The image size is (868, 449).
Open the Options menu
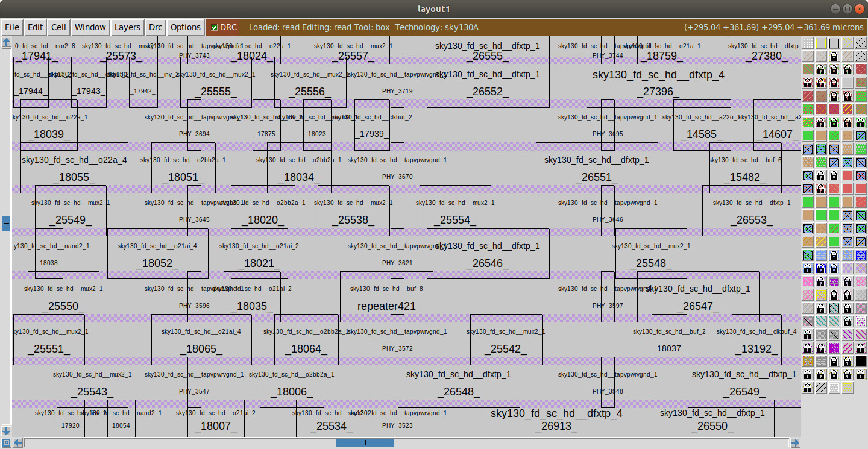click(x=185, y=27)
